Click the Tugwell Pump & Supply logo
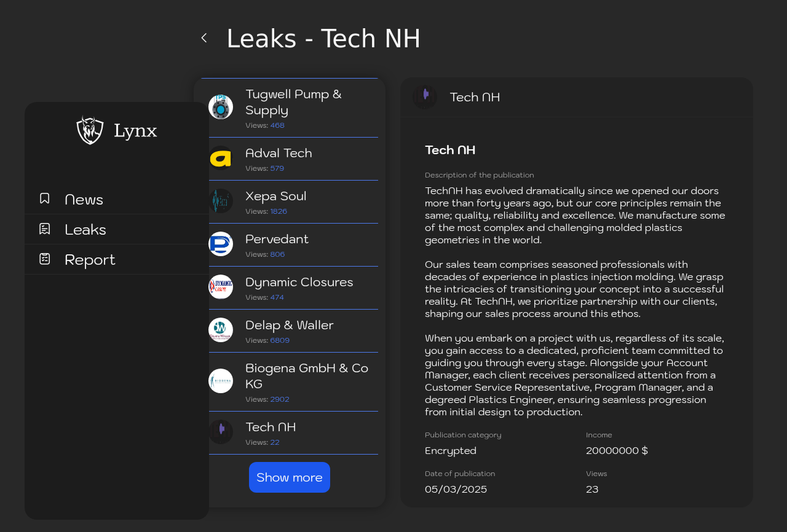The height and width of the screenshot is (532, 787). [x=221, y=107]
